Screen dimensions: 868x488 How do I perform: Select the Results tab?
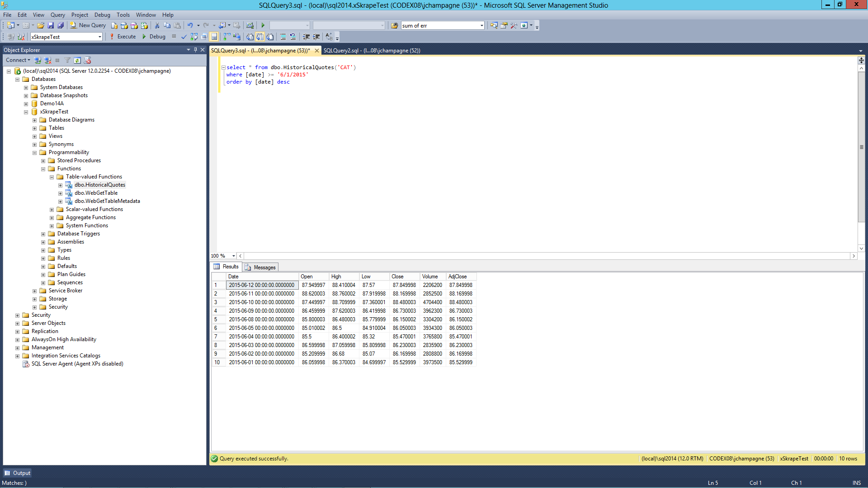tap(226, 267)
